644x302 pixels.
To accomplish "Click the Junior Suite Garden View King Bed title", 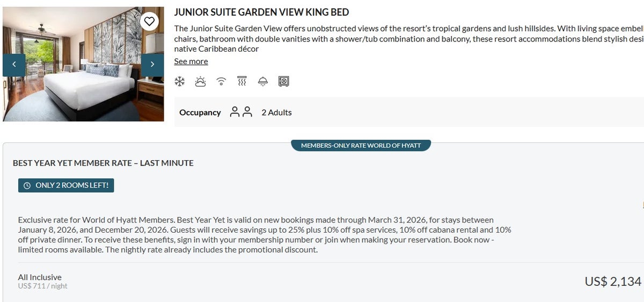I will [261, 12].
